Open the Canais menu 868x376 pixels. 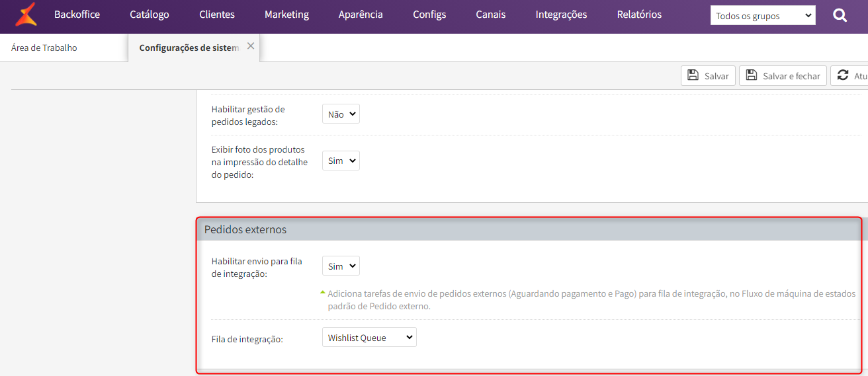coord(491,15)
